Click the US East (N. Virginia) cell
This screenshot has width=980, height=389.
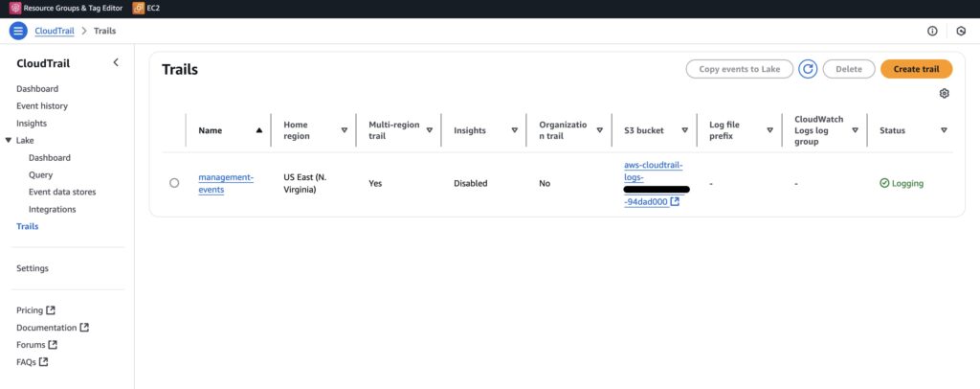[305, 183]
